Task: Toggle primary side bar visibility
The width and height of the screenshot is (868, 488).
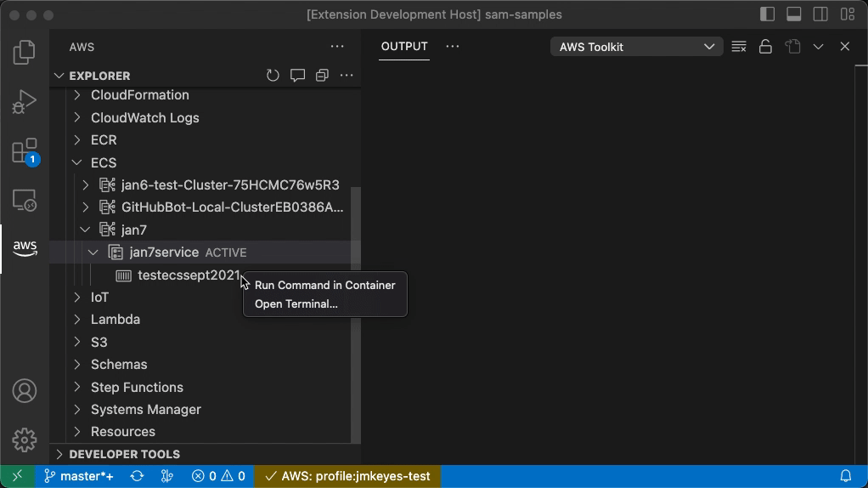Action: click(767, 14)
